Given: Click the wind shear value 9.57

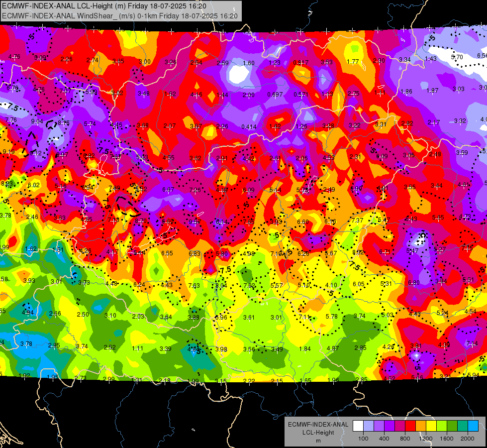Looking at the screenshot, I should tap(195, 222).
